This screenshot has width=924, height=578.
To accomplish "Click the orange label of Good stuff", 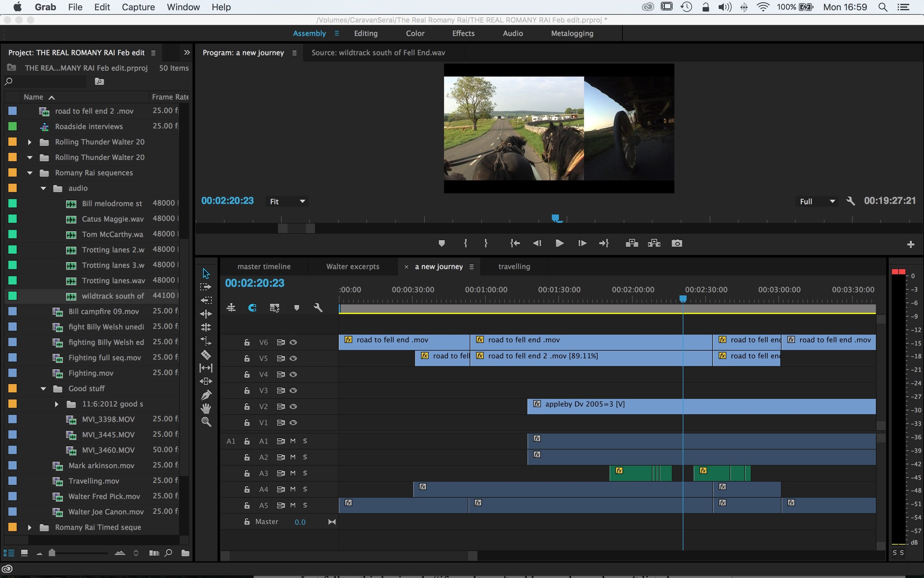I will tap(12, 388).
